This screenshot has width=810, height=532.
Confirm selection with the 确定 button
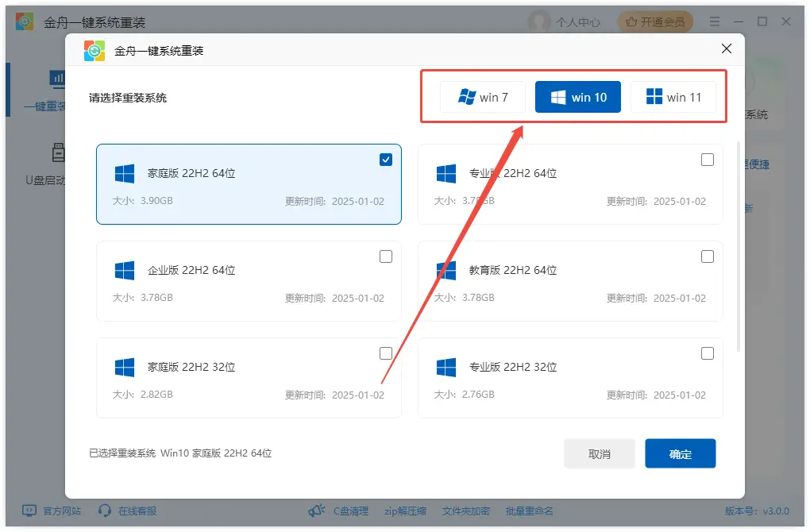pyautogui.click(x=680, y=453)
